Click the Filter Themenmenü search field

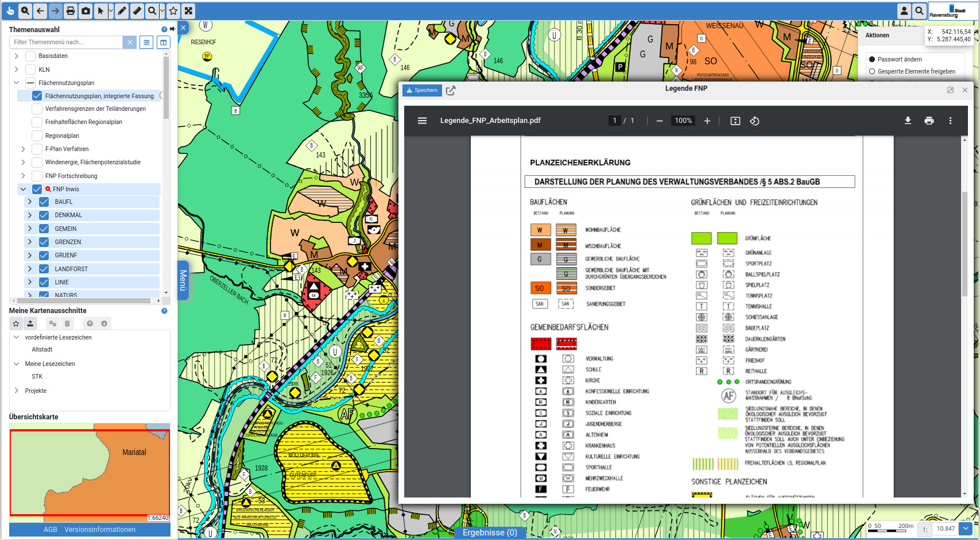pyautogui.click(x=66, y=42)
